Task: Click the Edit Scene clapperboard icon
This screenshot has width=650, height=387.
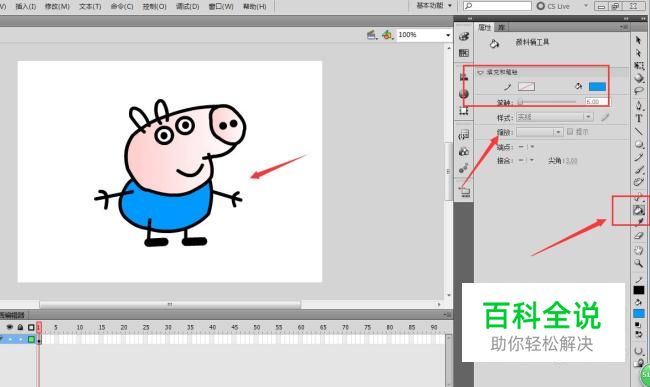Action: point(371,35)
